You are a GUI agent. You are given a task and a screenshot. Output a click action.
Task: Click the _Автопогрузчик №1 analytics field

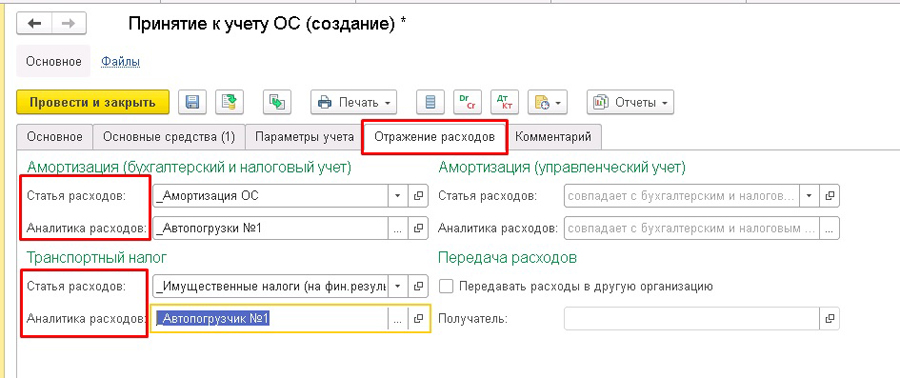coord(271,318)
